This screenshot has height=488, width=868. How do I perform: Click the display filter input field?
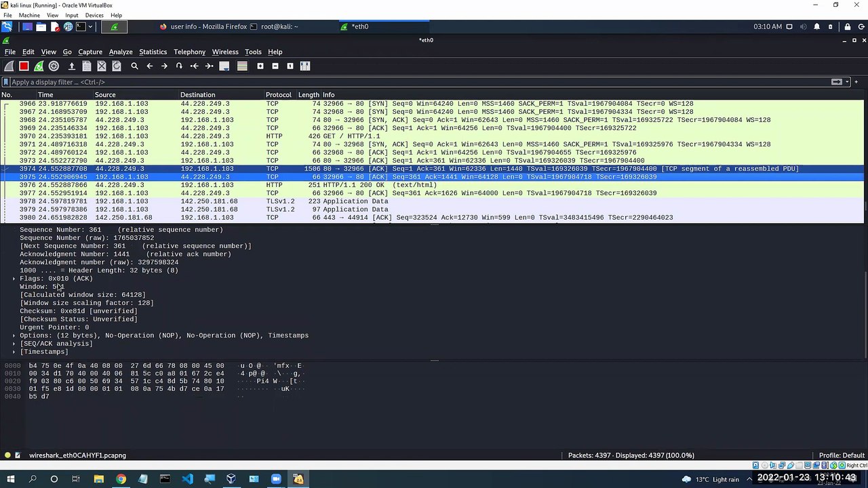tap(420, 82)
